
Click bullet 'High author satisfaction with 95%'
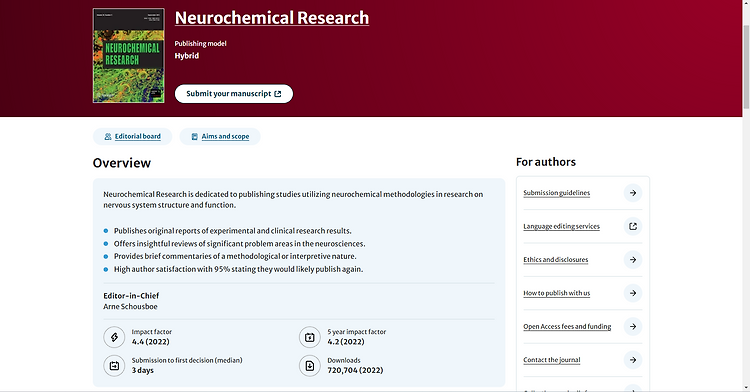point(238,269)
